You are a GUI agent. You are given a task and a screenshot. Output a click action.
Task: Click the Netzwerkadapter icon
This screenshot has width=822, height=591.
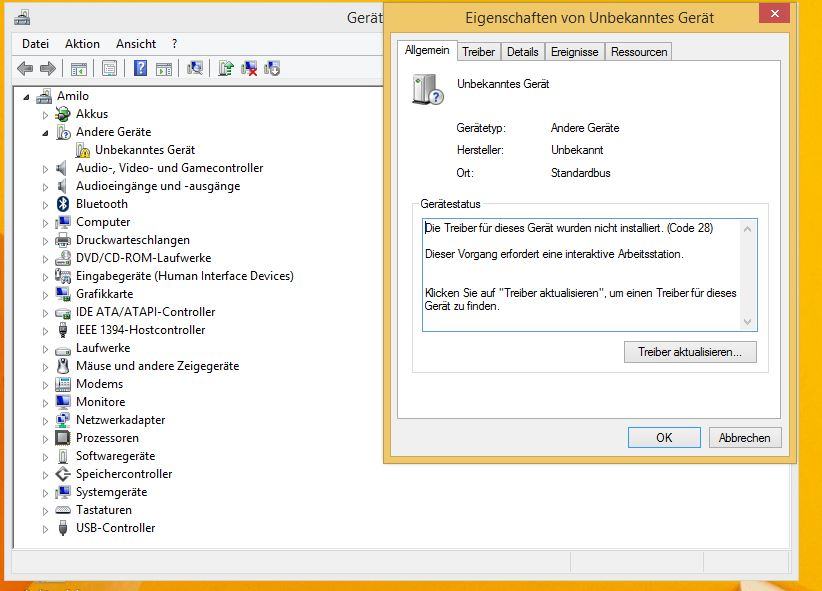point(63,420)
